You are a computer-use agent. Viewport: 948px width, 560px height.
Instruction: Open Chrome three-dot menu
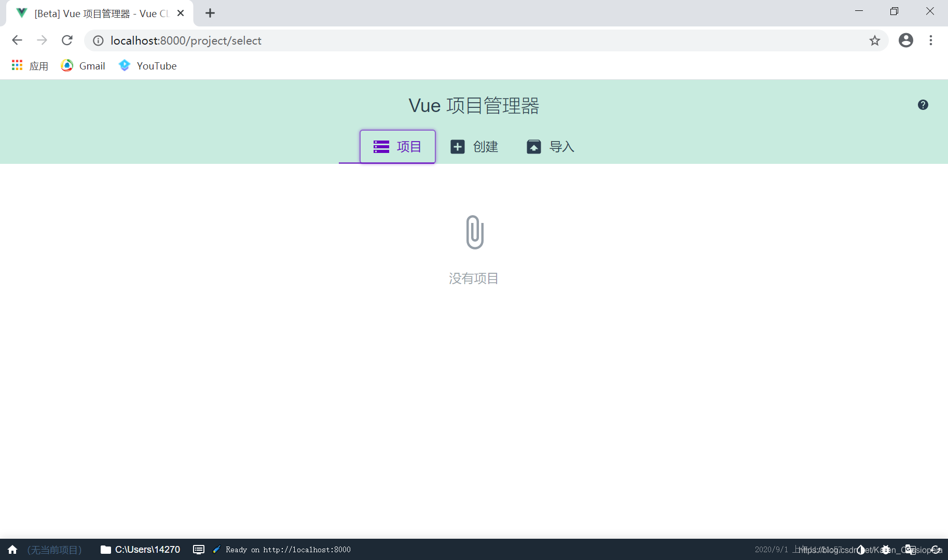click(x=931, y=40)
